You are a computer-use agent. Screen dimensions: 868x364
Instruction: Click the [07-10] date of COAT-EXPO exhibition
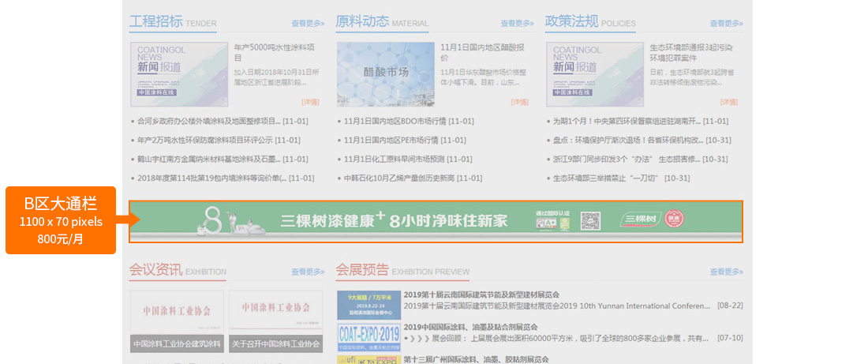pyautogui.click(x=730, y=338)
